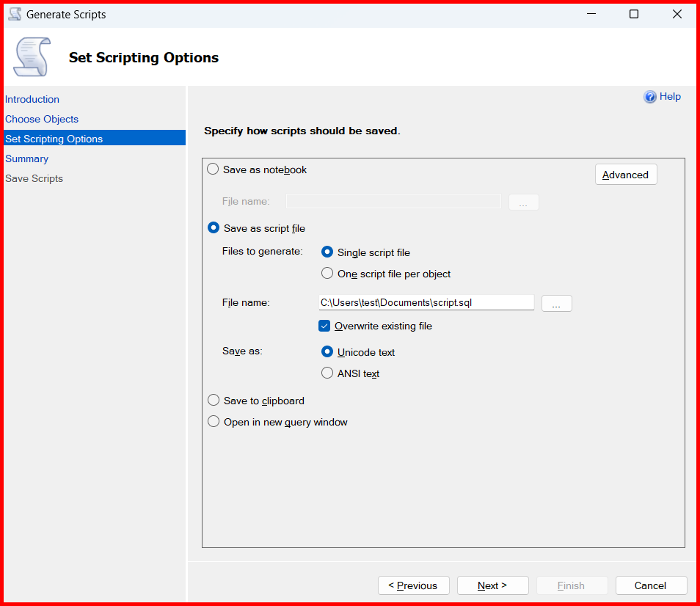Go to the Choose Objects step
Image resolution: width=700 pixels, height=606 pixels.
coord(42,119)
